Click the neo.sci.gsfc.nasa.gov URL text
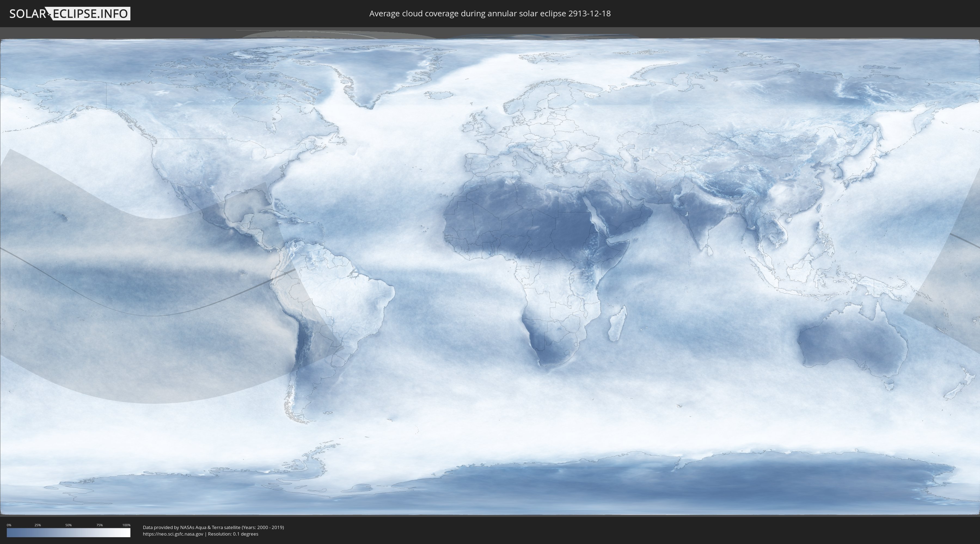The width and height of the screenshot is (980, 544). click(x=173, y=534)
